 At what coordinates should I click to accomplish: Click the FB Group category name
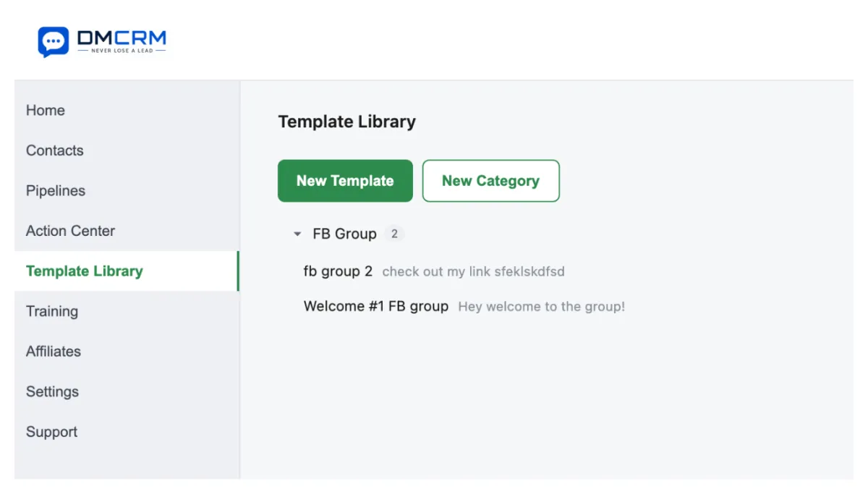[344, 234]
